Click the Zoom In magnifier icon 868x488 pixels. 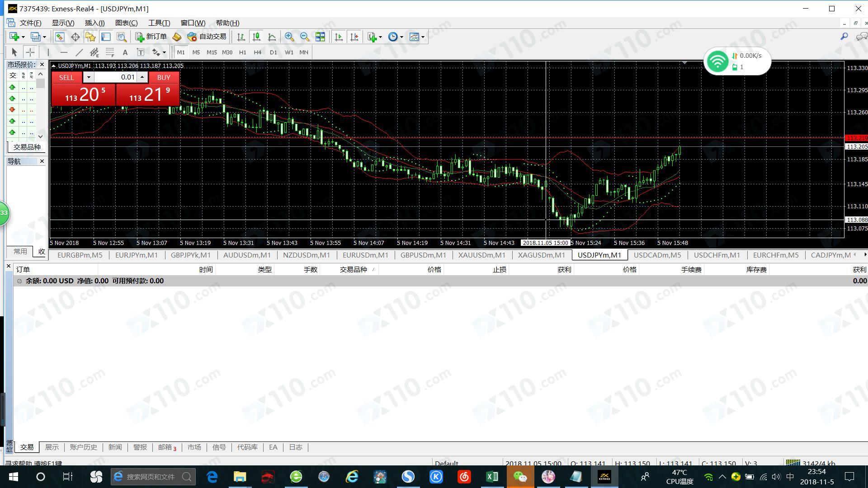pos(289,37)
